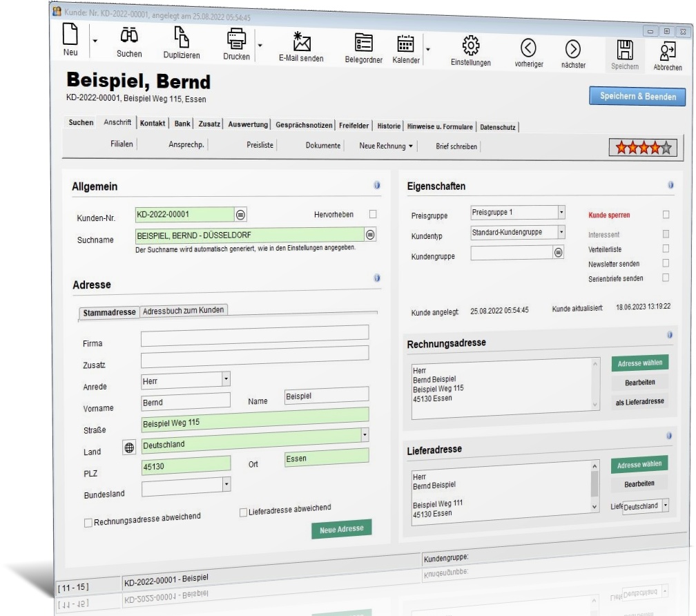Click the Speichern & Beenden button
696x616 pixels.
(x=637, y=96)
